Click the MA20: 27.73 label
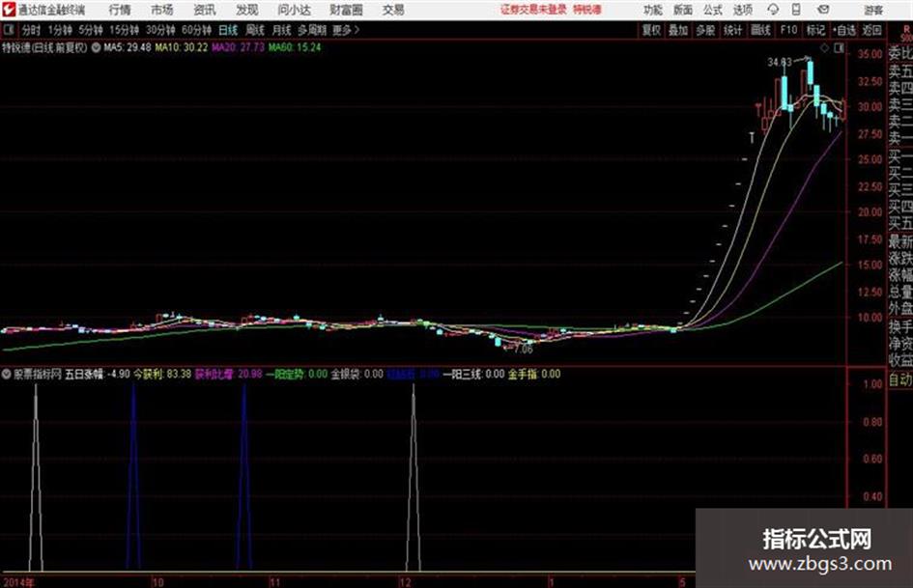The image size is (913, 588). [x=238, y=47]
